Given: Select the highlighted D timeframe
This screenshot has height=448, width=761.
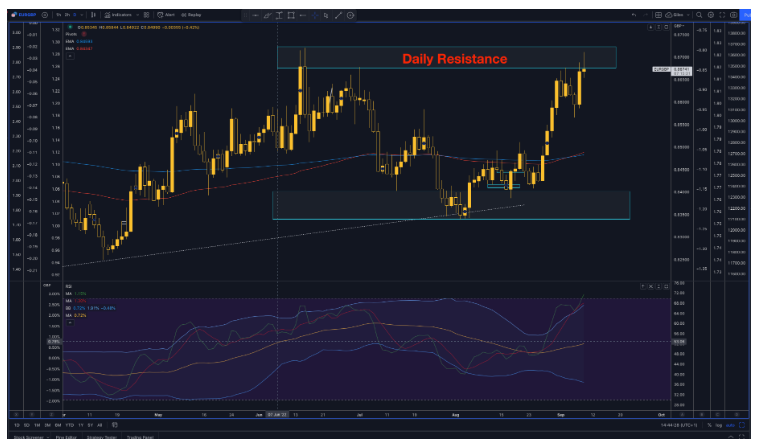Looking at the screenshot, I should pyautogui.click(x=74, y=15).
